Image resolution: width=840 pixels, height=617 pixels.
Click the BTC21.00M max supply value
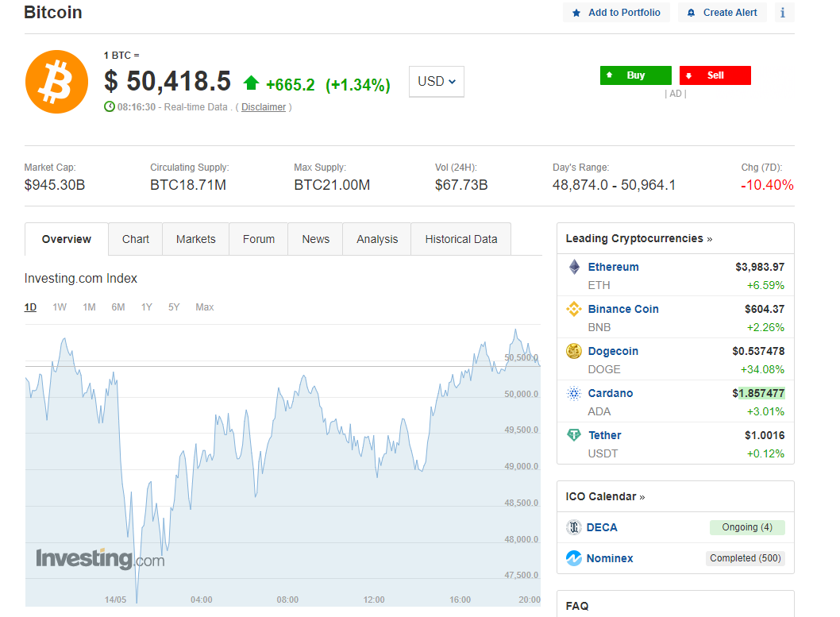click(x=332, y=185)
